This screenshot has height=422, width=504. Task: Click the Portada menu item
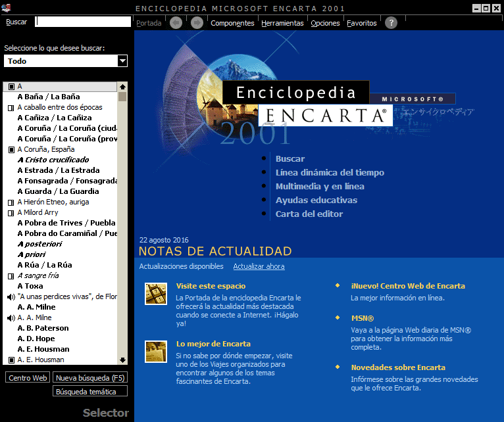149,23
